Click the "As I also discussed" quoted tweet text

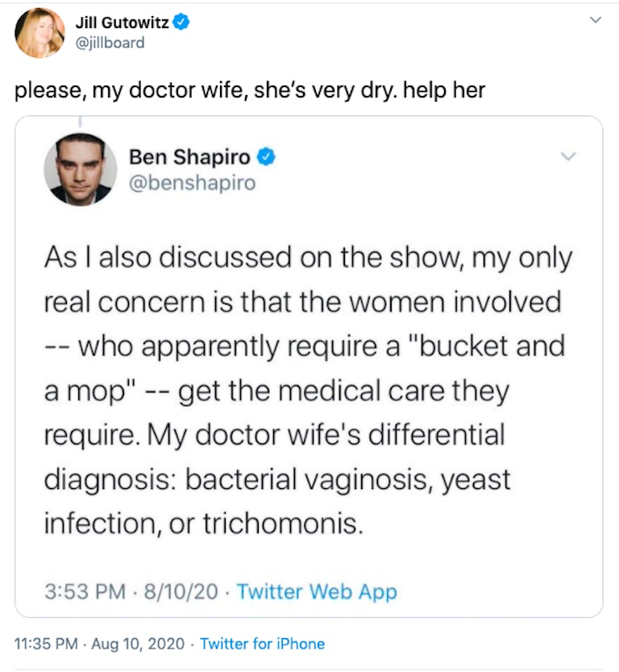308,259
